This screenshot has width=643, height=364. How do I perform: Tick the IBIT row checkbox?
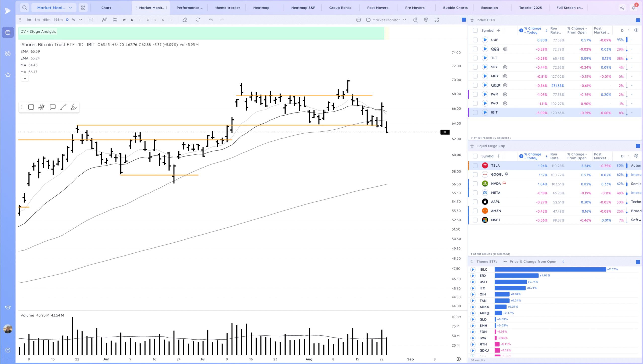(x=475, y=113)
